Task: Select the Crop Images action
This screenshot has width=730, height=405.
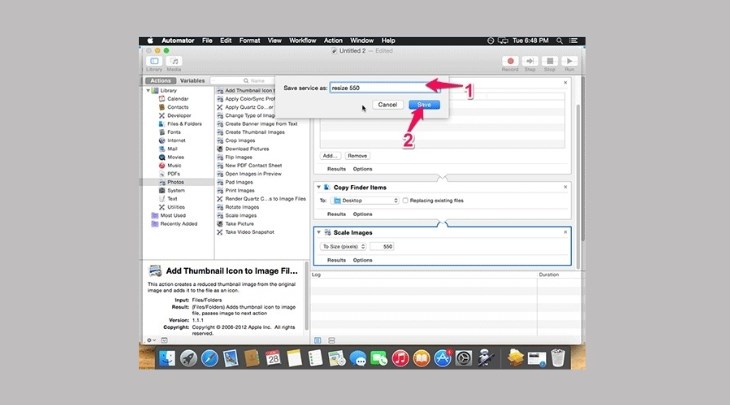Action: pyautogui.click(x=240, y=141)
